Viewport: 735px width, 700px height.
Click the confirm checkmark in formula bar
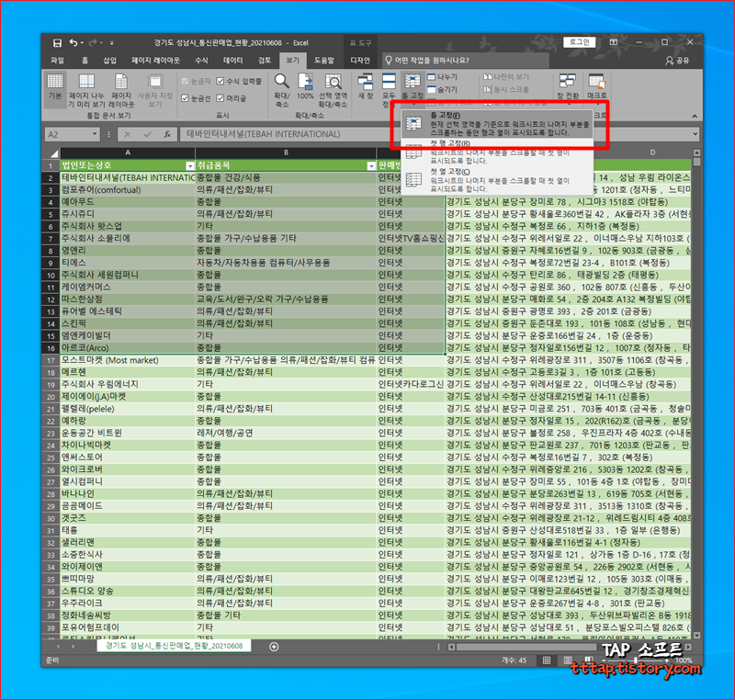pos(147,134)
